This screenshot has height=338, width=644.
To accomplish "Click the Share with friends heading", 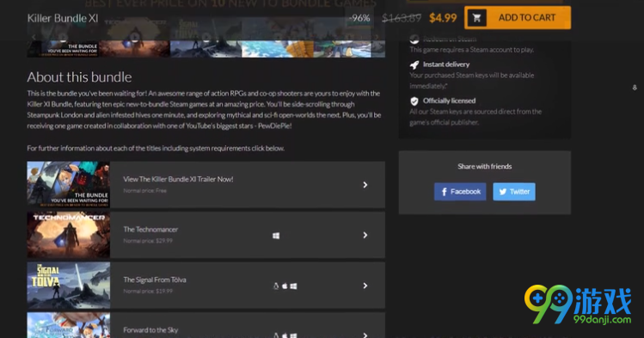I will (x=485, y=166).
